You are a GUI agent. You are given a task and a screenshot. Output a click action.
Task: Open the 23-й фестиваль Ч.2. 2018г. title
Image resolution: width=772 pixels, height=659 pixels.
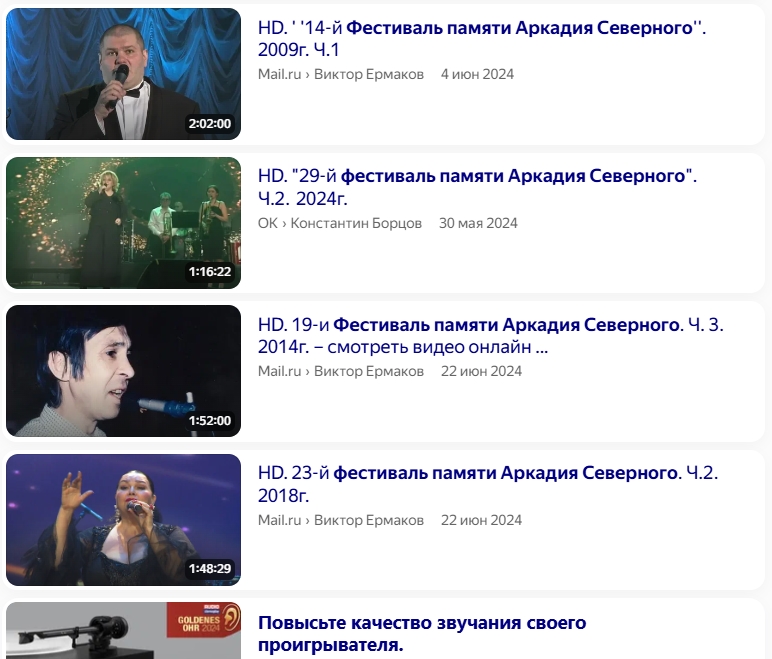pos(488,484)
